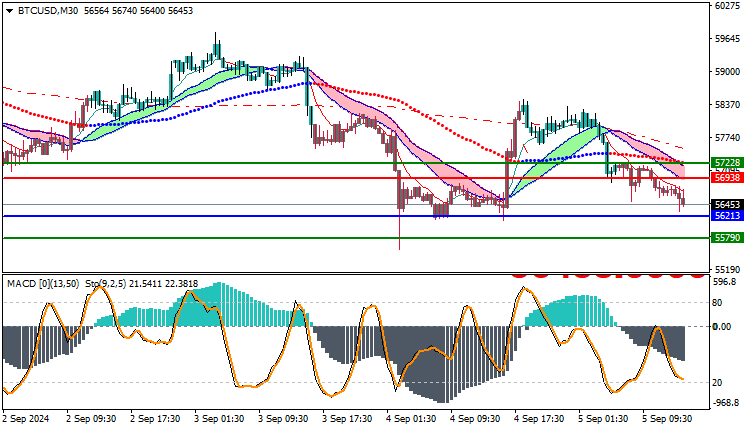Click the 2 Sep 09:30 time label

pos(91,419)
